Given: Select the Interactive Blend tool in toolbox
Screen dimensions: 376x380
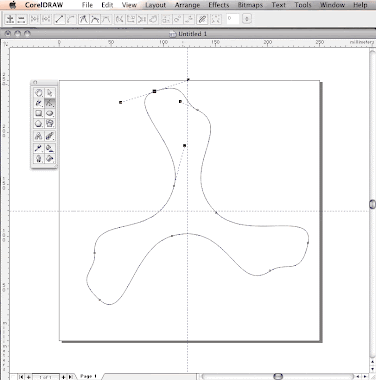Looking at the screenshot, I should [x=50, y=136].
